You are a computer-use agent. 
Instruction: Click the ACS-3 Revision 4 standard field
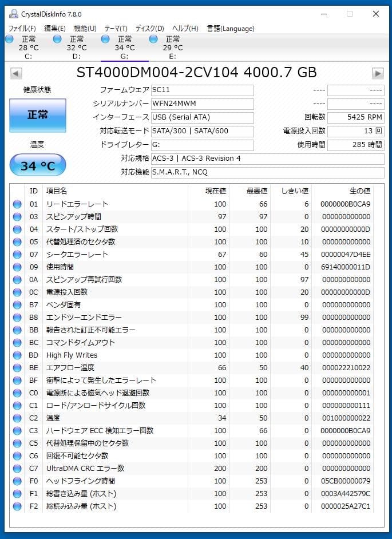[268, 159]
